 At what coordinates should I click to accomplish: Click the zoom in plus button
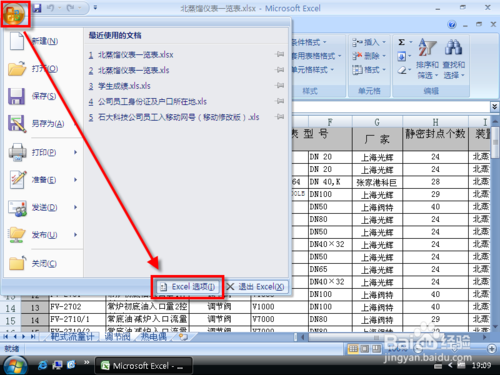point(492,349)
